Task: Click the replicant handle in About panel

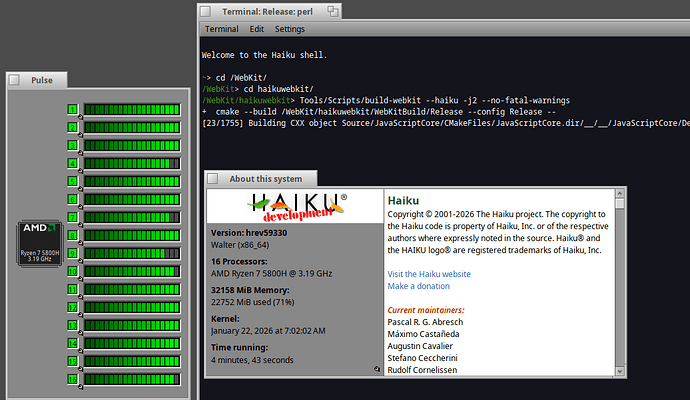Action: [x=377, y=370]
